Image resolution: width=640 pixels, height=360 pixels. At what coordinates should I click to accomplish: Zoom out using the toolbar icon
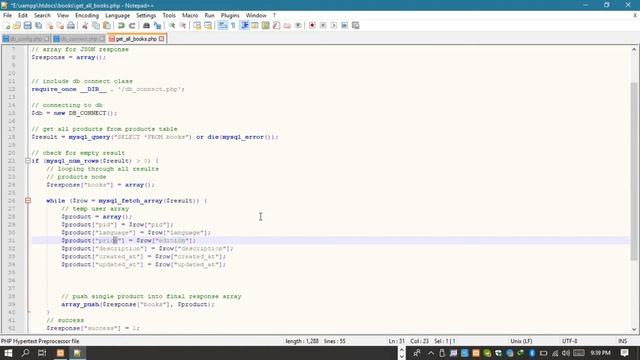click(x=183, y=25)
